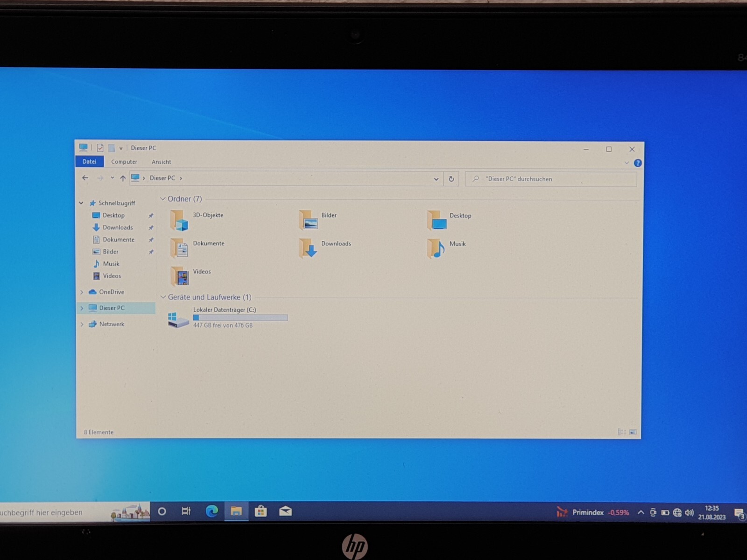Open the Desktop folder in Ordner section

point(437,220)
